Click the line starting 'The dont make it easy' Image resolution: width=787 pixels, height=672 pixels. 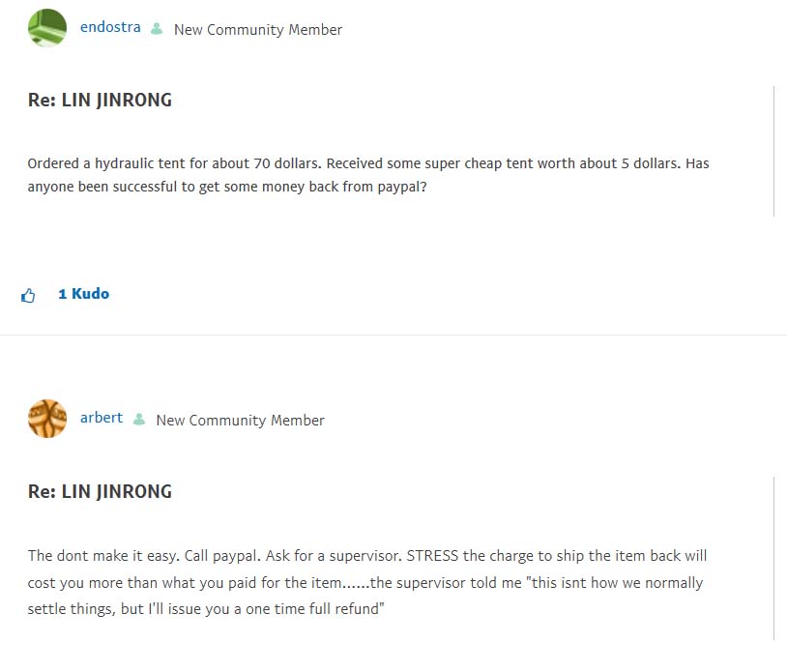tap(367, 556)
